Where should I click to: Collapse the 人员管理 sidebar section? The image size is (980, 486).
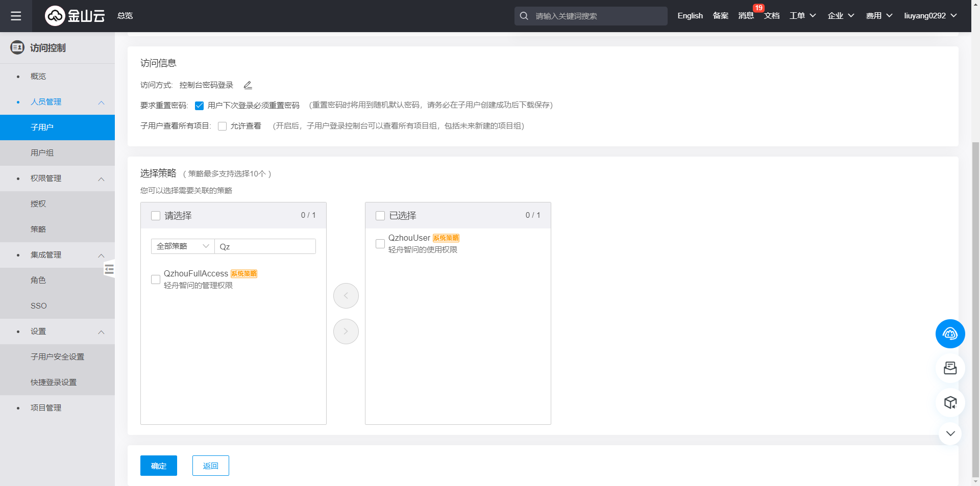(101, 103)
